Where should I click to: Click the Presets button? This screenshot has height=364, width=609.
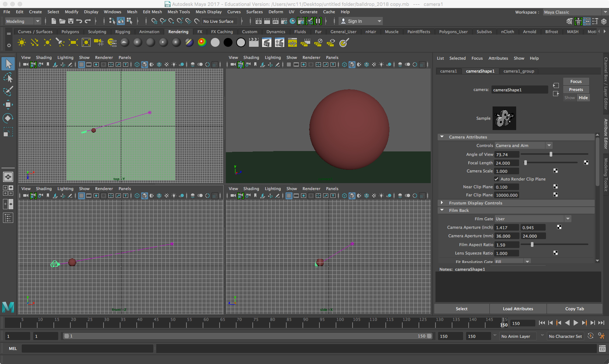pos(575,90)
